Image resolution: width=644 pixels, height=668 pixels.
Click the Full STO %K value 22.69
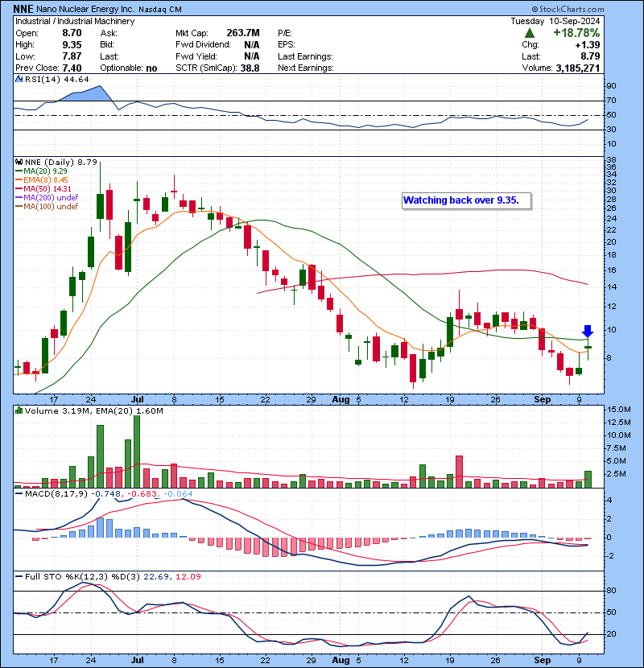[155, 577]
